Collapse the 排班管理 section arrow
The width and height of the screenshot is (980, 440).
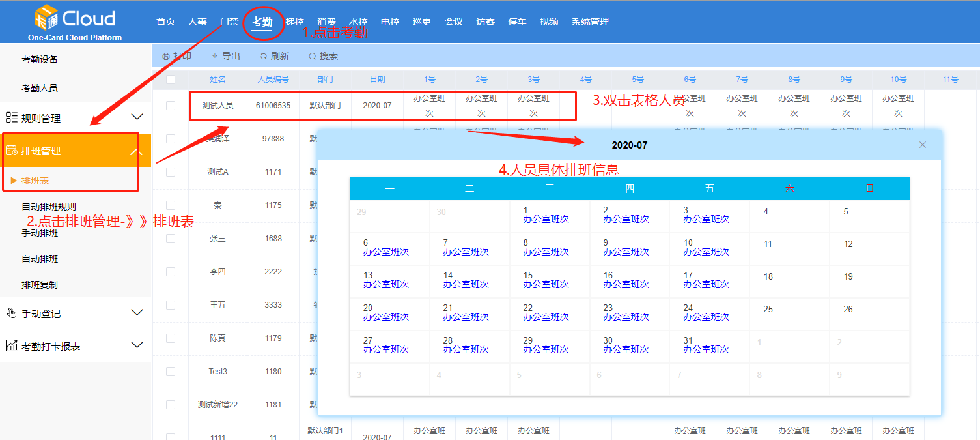click(135, 151)
